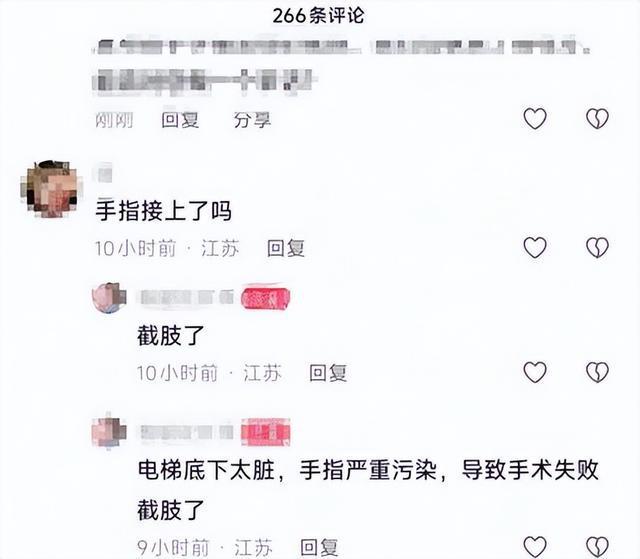Dislike the 电梯底下太脏 reply
This screenshot has width=640, height=559.
597,547
